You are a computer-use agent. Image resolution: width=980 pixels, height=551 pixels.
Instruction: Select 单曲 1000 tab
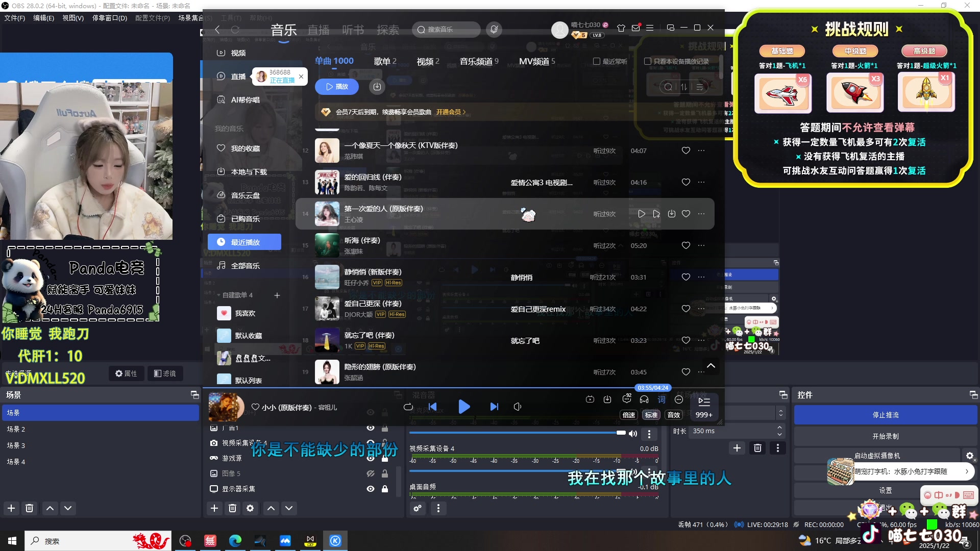click(334, 61)
